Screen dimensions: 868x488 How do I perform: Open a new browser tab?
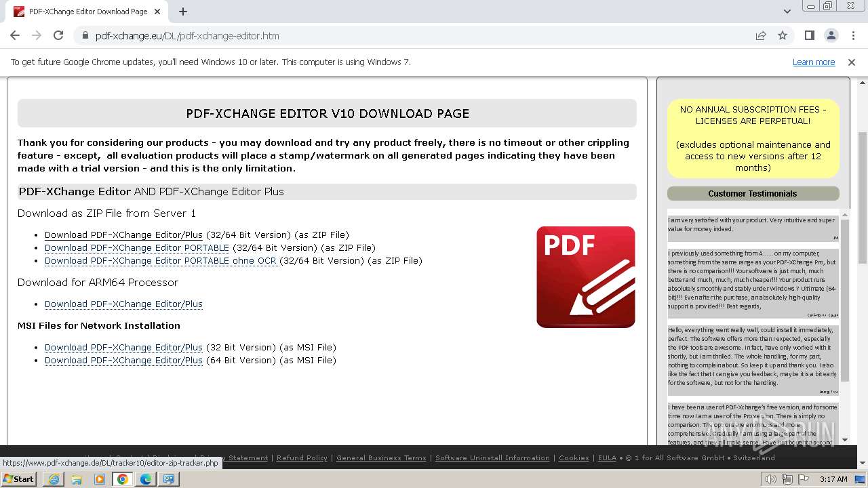[183, 12]
